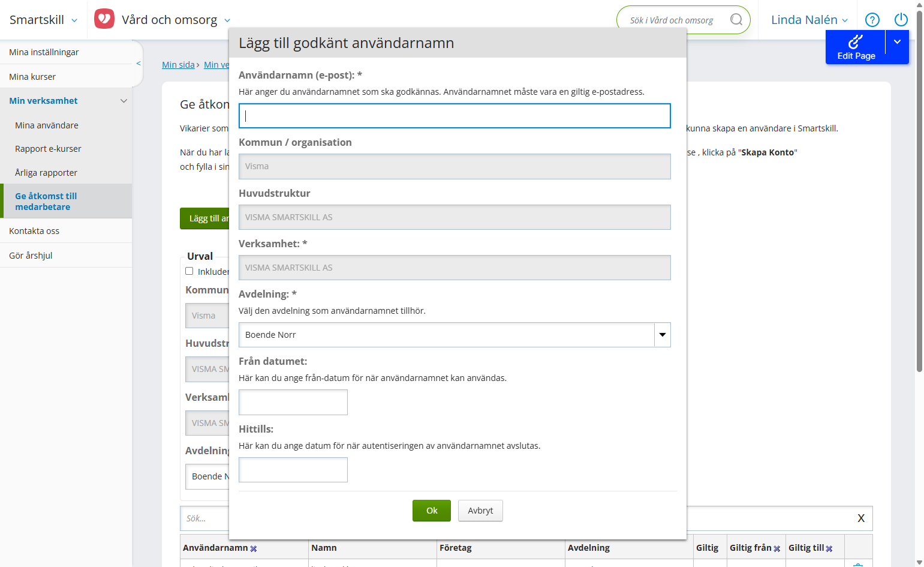Toggle the Inkludera checkbox under Urval
This screenshot has width=924, height=567.
[189, 271]
